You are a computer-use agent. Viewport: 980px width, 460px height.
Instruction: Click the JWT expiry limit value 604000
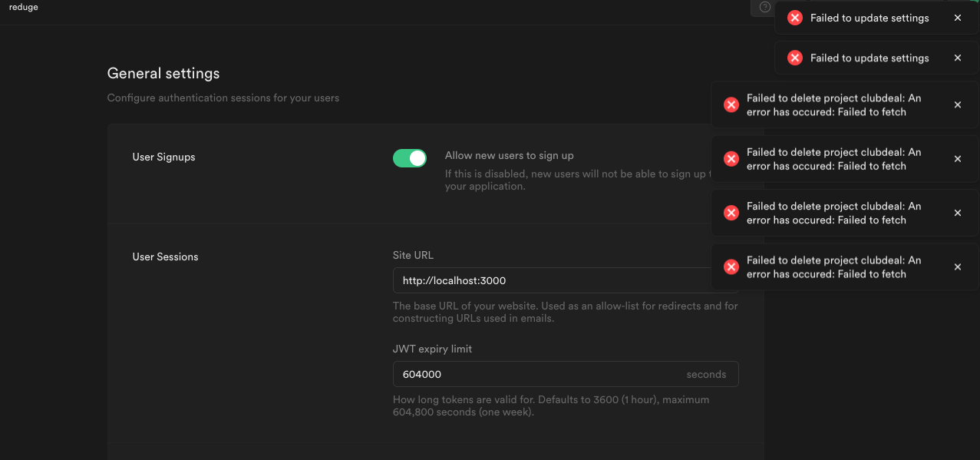(x=422, y=374)
